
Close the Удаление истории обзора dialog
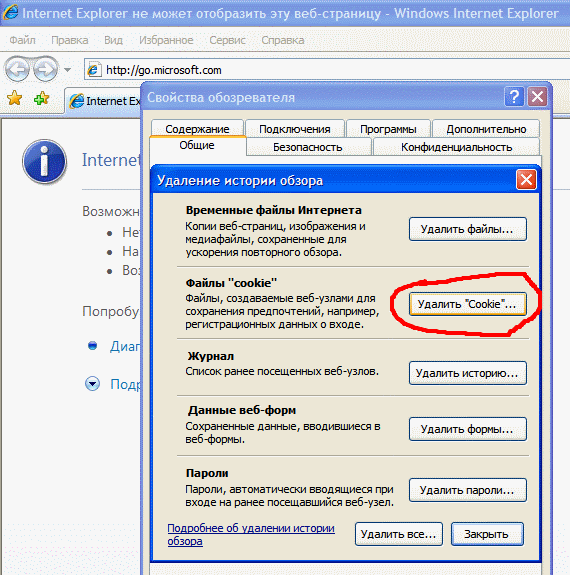(526, 180)
